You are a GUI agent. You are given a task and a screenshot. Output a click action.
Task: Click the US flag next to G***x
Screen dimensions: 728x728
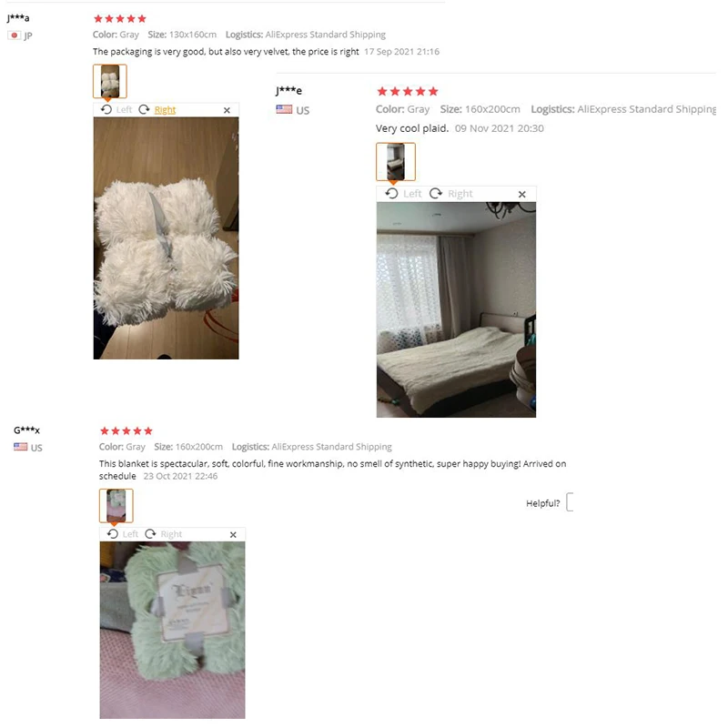click(x=20, y=447)
